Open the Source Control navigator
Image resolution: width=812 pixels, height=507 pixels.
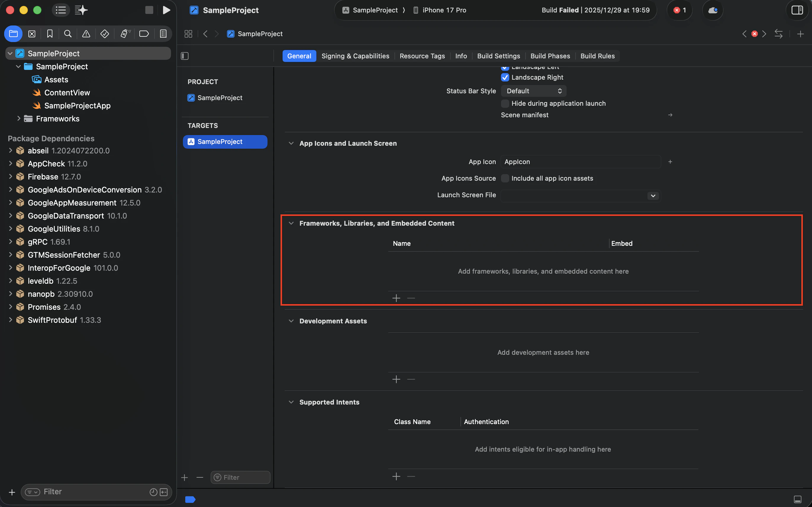pos(32,34)
